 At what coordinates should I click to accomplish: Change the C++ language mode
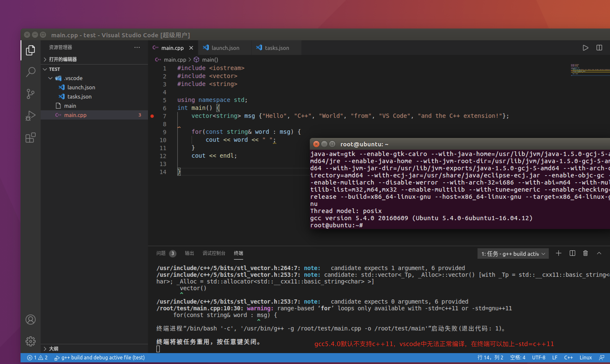click(x=568, y=358)
